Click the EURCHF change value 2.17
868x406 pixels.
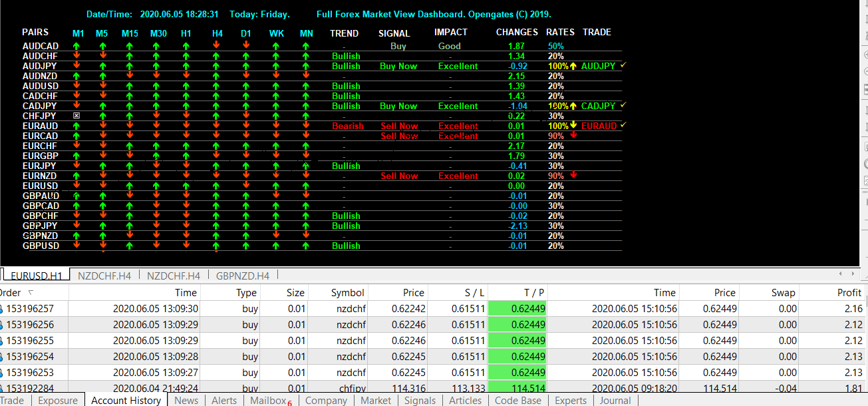(x=516, y=146)
